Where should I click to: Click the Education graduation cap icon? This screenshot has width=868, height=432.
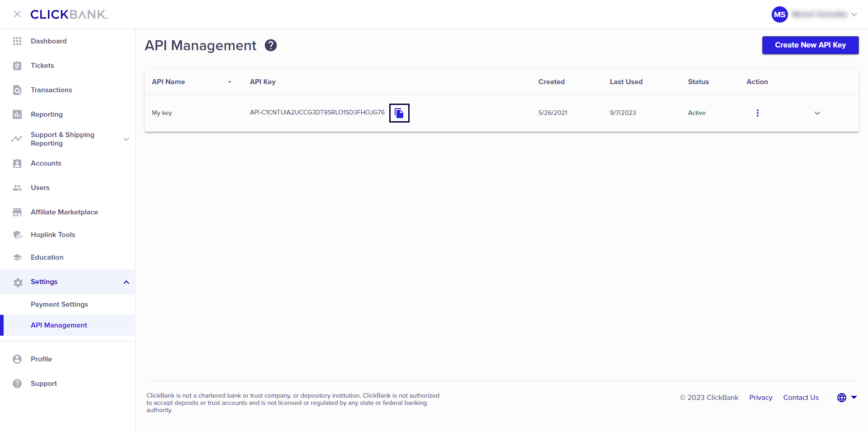(x=17, y=257)
